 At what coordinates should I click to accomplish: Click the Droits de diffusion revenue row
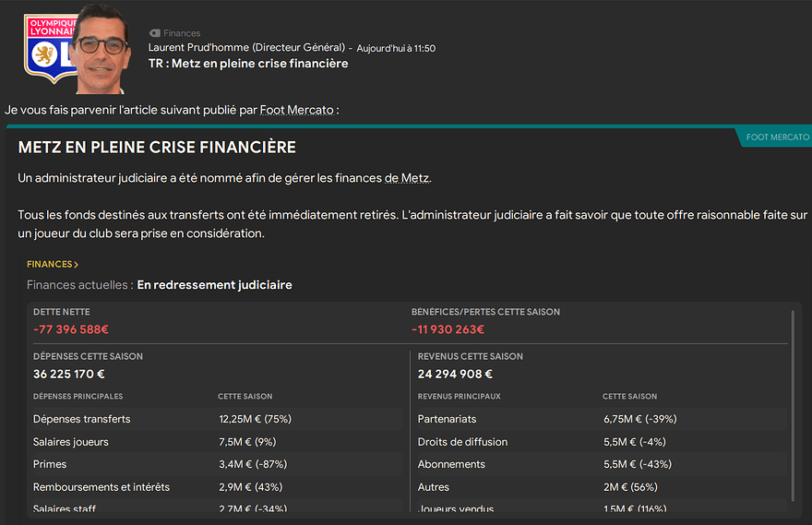(x=602, y=442)
